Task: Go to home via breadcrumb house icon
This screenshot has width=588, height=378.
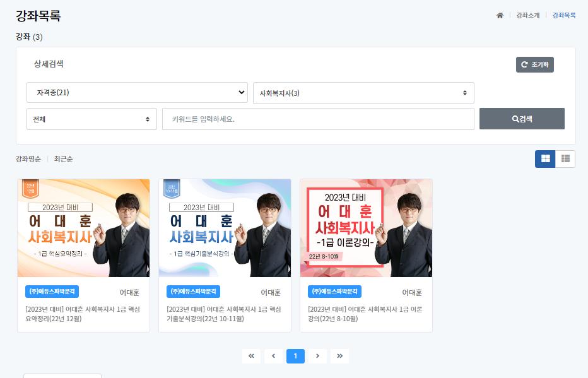Action: tap(500, 15)
